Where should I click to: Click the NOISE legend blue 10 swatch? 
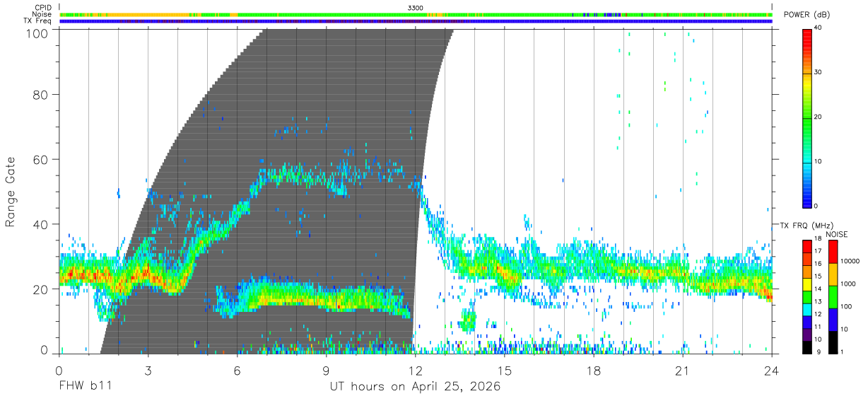tap(833, 320)
